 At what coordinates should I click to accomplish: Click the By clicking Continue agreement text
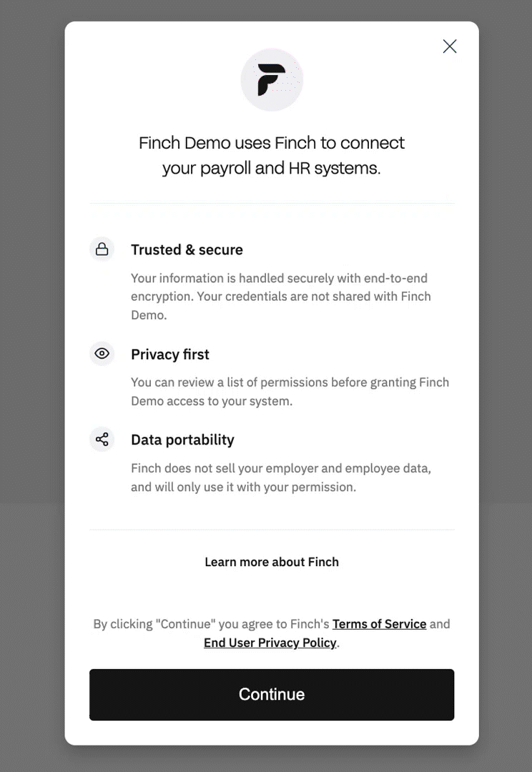272,633
